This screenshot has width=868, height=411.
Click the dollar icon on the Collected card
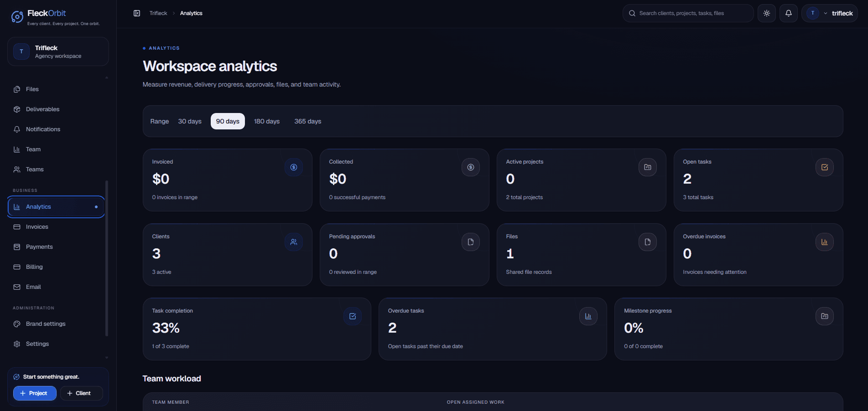(x=471, y=167)
